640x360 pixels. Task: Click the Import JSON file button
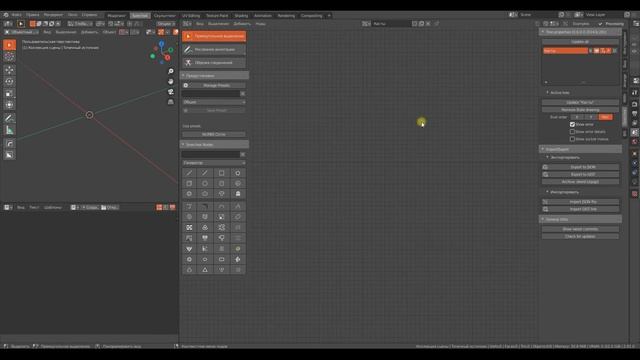tap(580, 202)
